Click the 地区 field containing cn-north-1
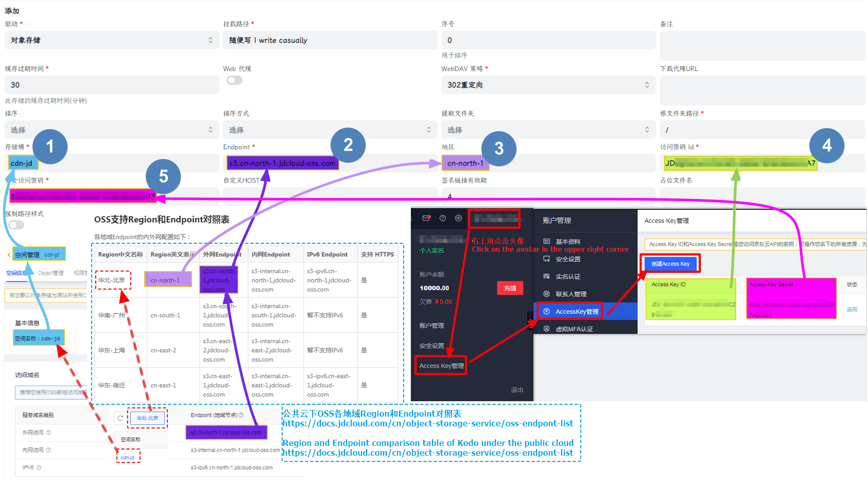Viewport: 868px width, 483px height. click(548, 163)
